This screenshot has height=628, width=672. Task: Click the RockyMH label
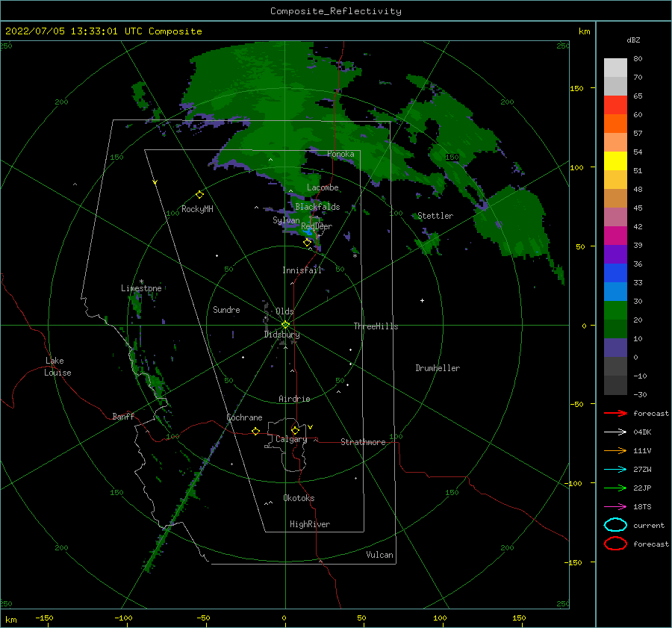[x=197, y=209]
